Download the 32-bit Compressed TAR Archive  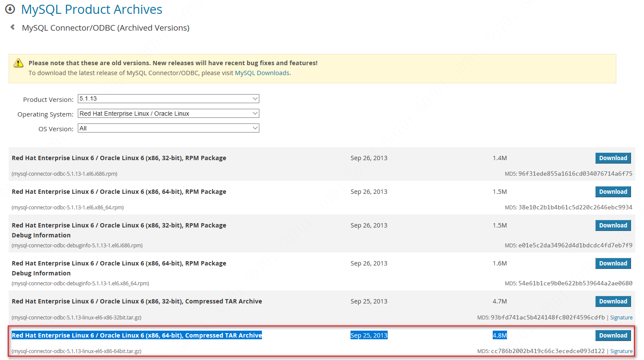point(613,301)
